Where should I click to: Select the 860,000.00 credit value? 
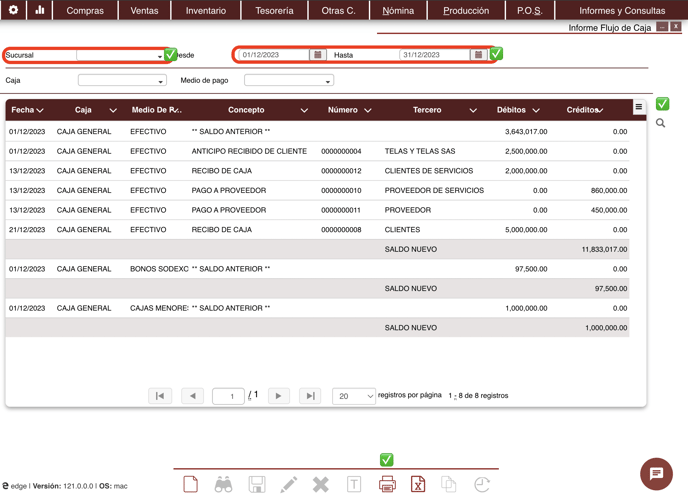pos(609,190)
